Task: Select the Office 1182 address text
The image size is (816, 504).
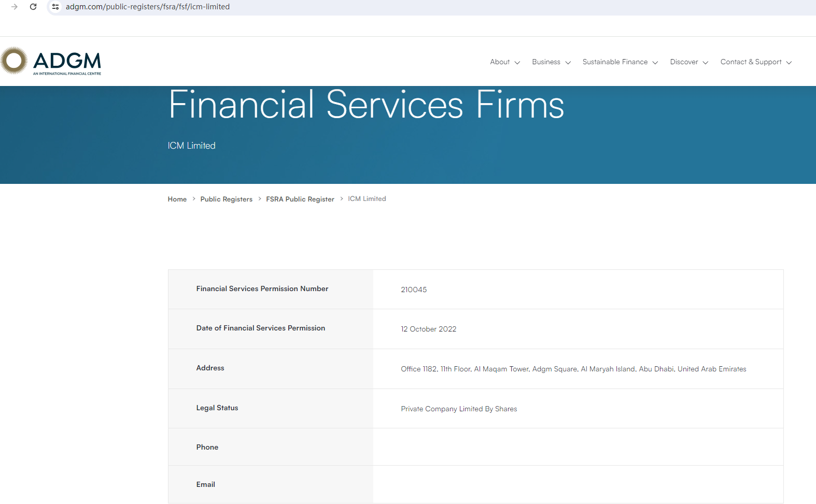Action: pos(573,369)
